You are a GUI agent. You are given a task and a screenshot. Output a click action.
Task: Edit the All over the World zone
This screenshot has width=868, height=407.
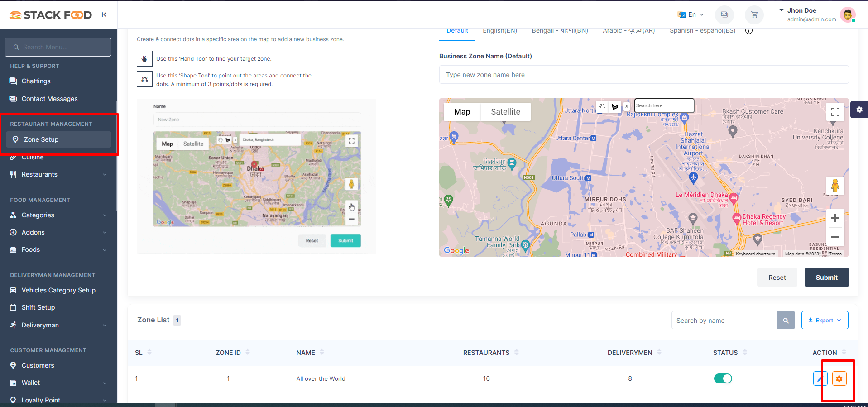pos(820,378)
